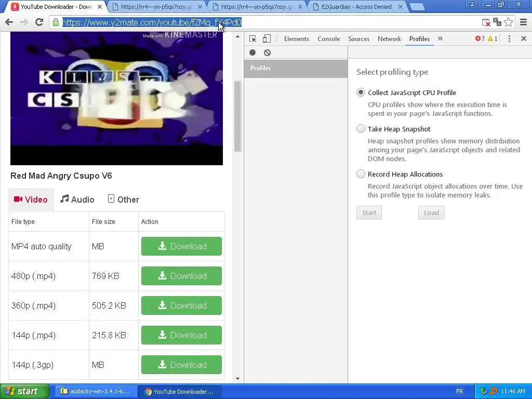The image size is (532, 399).
Task: Close the YouTube Downloader tab
Action: pos(100,6)
